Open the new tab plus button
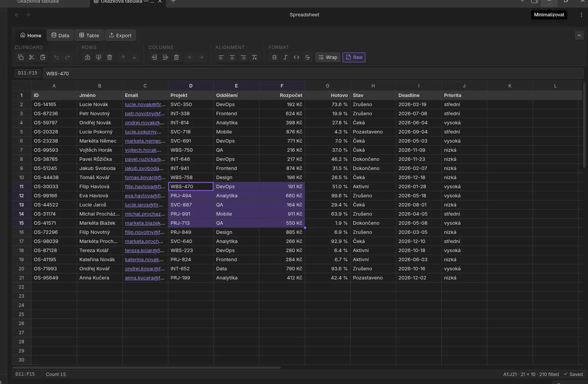Viewport: 588px width, 384px height. pos(173,2)
